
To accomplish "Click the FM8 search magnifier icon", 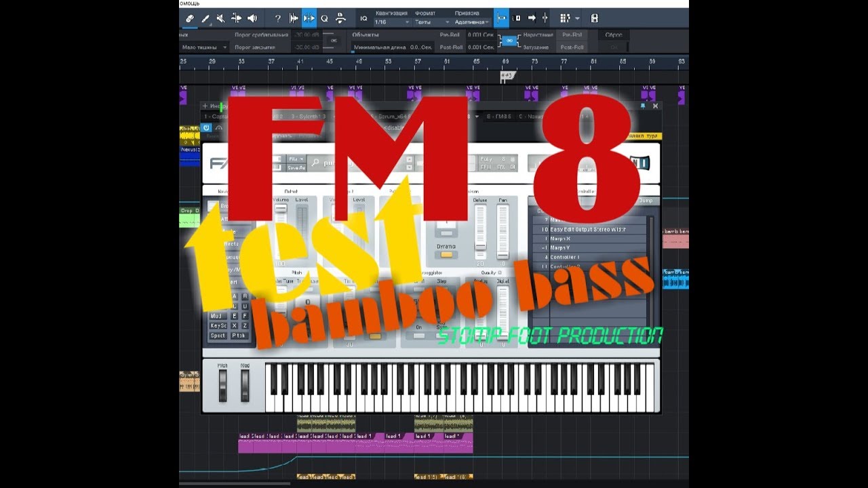I will point(315,163).
